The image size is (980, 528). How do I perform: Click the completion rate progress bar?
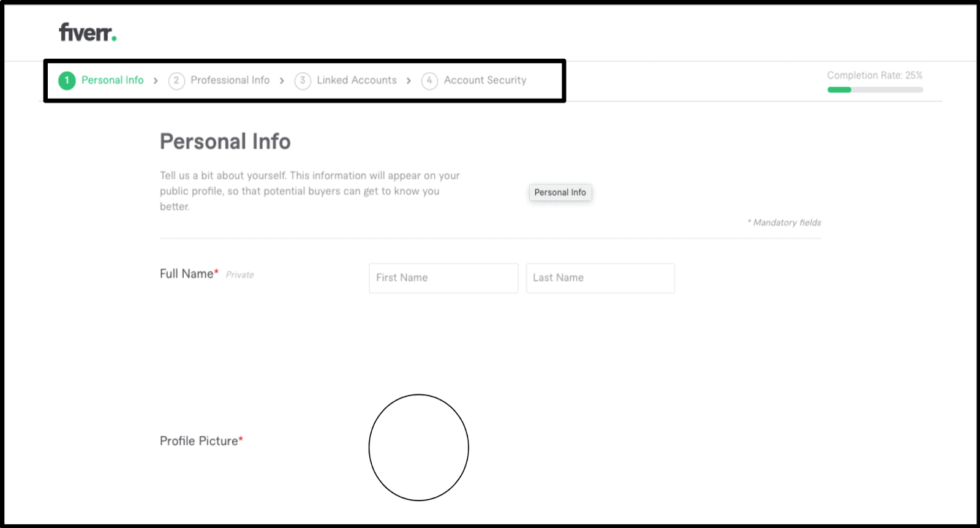[875, 90]
